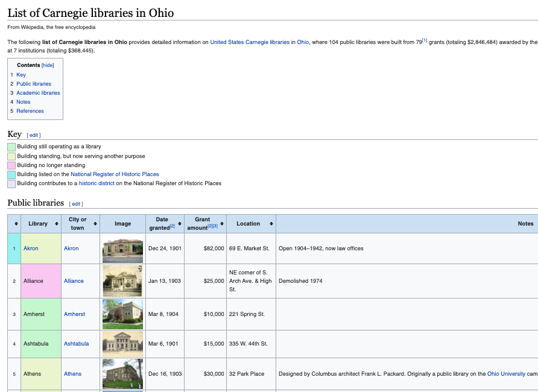Jump to Academic libraries in Contents
The height and width of the screenshot is (392, 538).
38,93
